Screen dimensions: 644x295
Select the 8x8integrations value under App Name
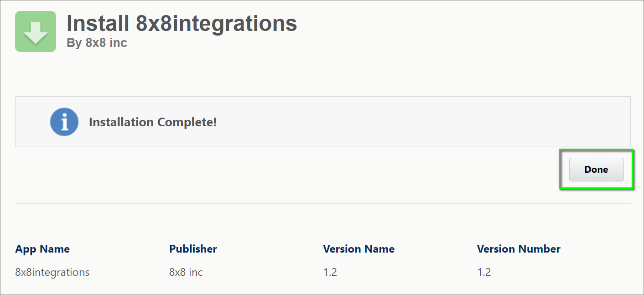coord(52,272)
